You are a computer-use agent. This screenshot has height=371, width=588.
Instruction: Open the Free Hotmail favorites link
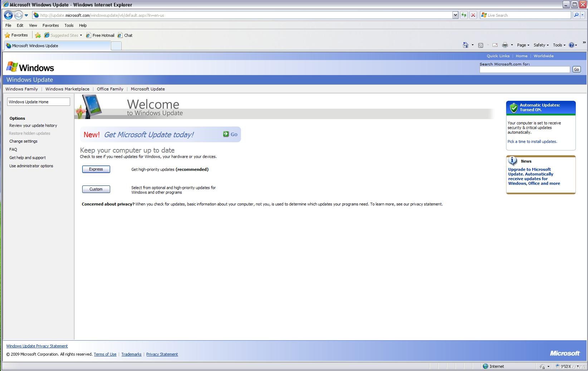[100, 35]
